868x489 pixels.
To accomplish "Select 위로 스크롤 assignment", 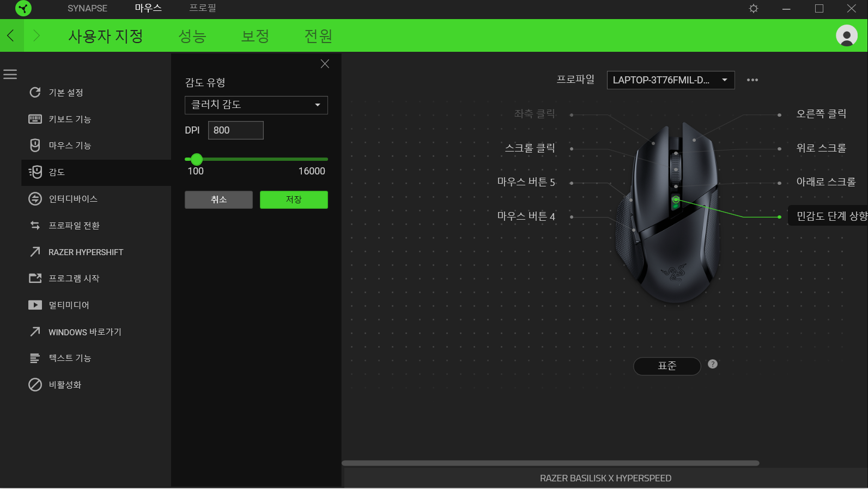I will (821, 148).
